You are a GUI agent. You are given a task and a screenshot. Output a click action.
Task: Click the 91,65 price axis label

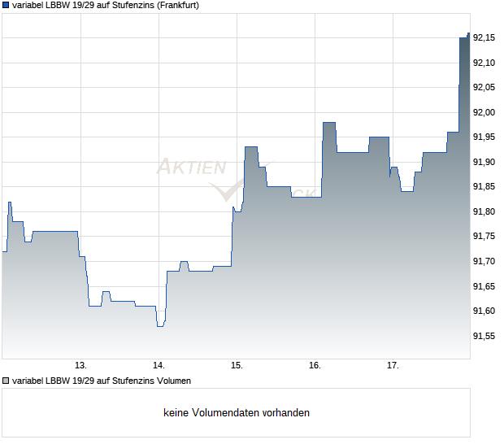[x=484, y=286]
